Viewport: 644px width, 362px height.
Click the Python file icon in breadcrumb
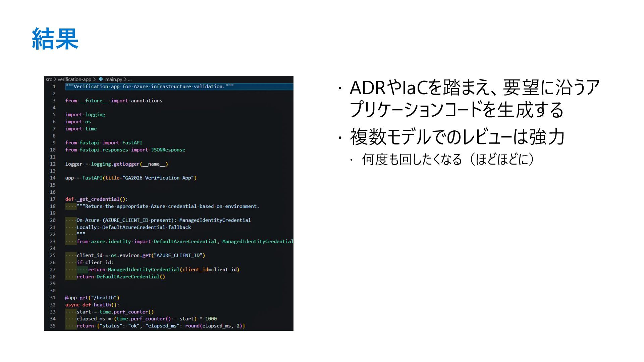pyautogui.click(x=101, y=79)
